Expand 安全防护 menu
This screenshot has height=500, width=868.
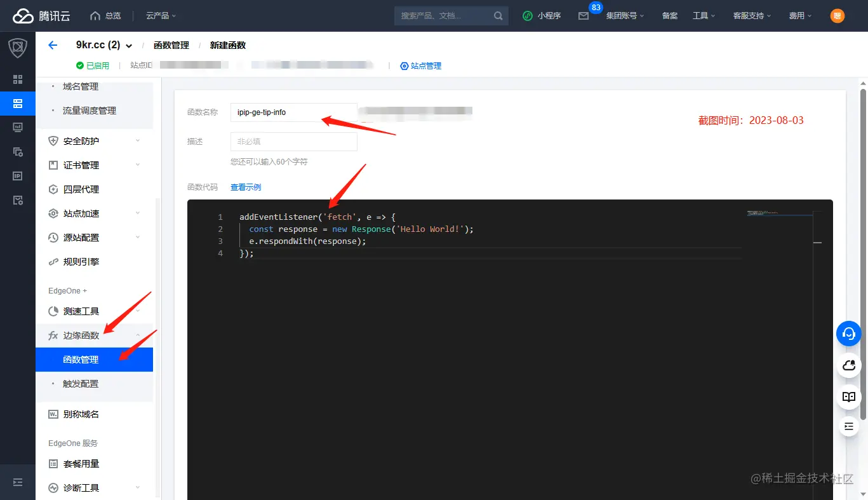(94, 141)
